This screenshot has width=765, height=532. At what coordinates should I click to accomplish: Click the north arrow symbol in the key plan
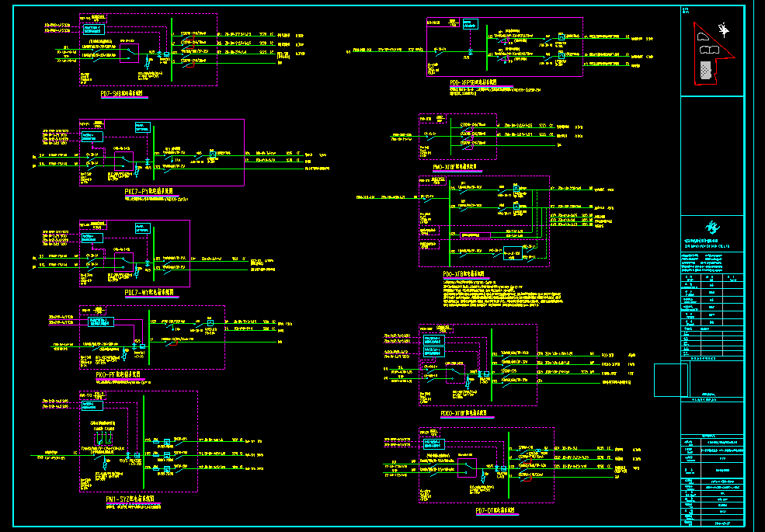tap(724, 30)
